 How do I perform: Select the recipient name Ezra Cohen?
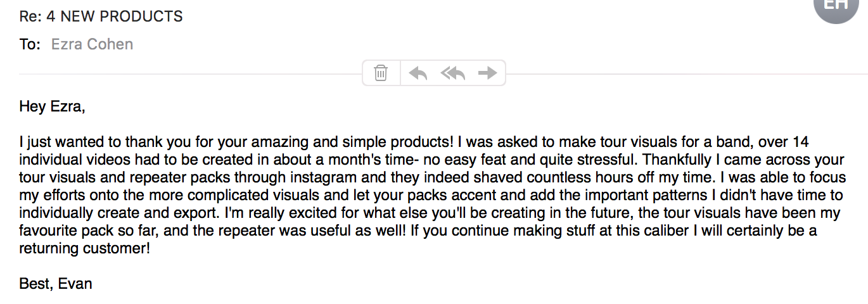coord(92,44)
